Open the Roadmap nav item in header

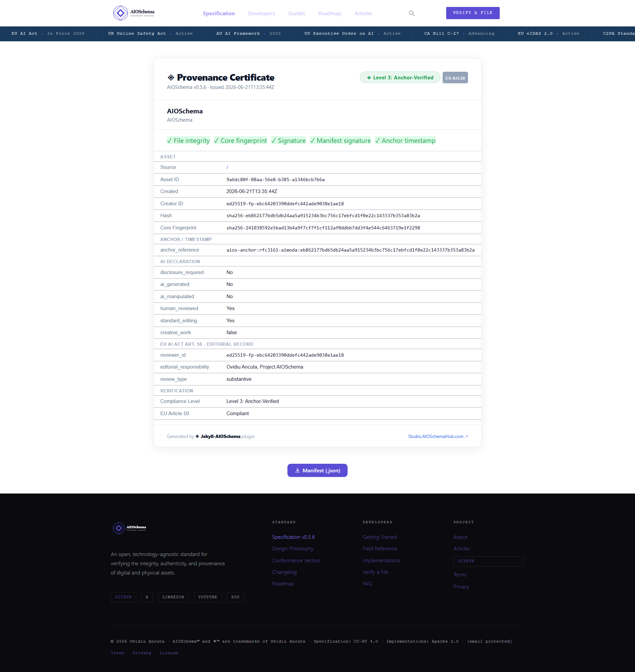coord(330,13)
